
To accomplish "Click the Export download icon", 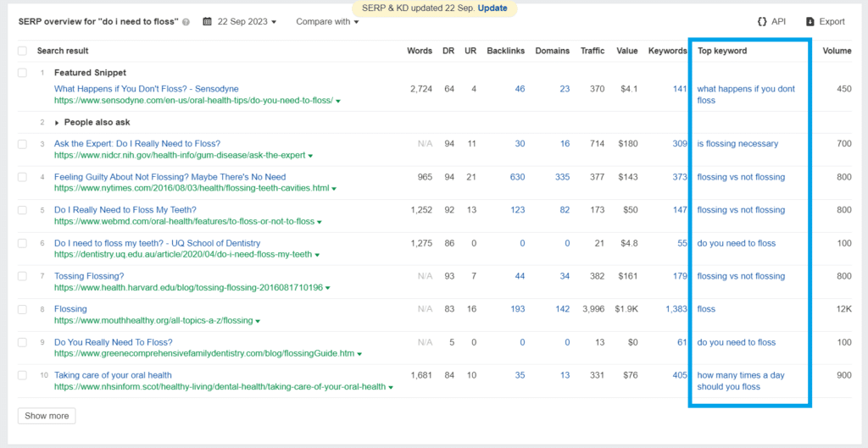I will click(x=810, y=21).
